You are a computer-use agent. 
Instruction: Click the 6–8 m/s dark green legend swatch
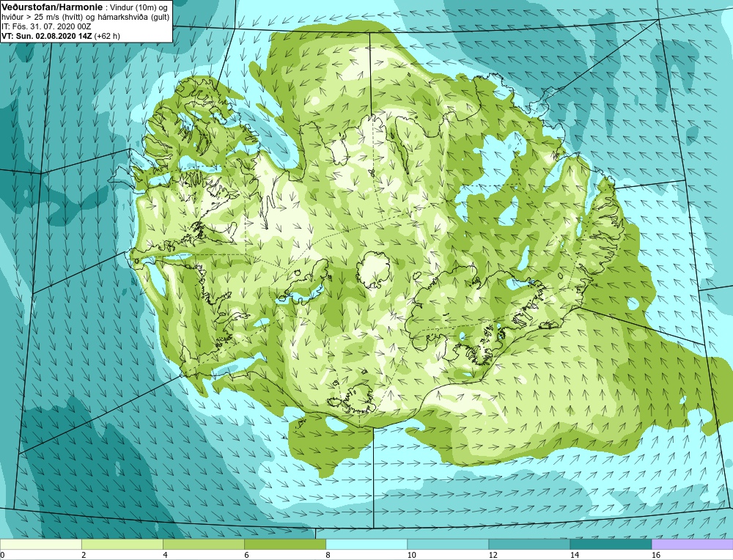(284, 545)
